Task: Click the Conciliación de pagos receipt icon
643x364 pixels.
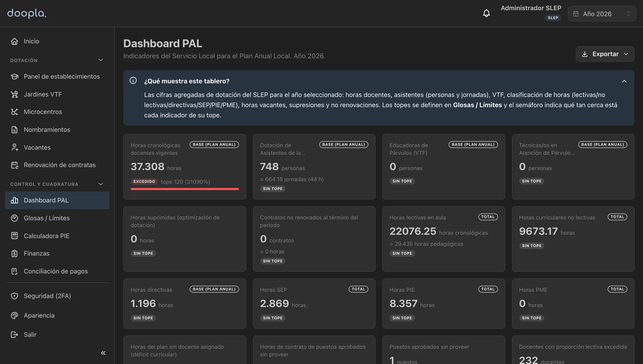Action: (14, 271)
